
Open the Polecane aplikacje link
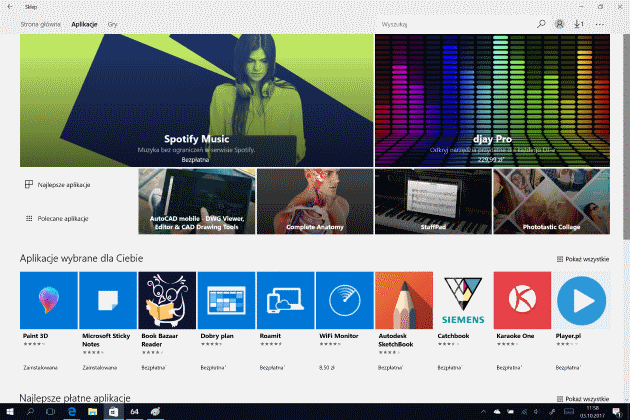coord(63,219)
